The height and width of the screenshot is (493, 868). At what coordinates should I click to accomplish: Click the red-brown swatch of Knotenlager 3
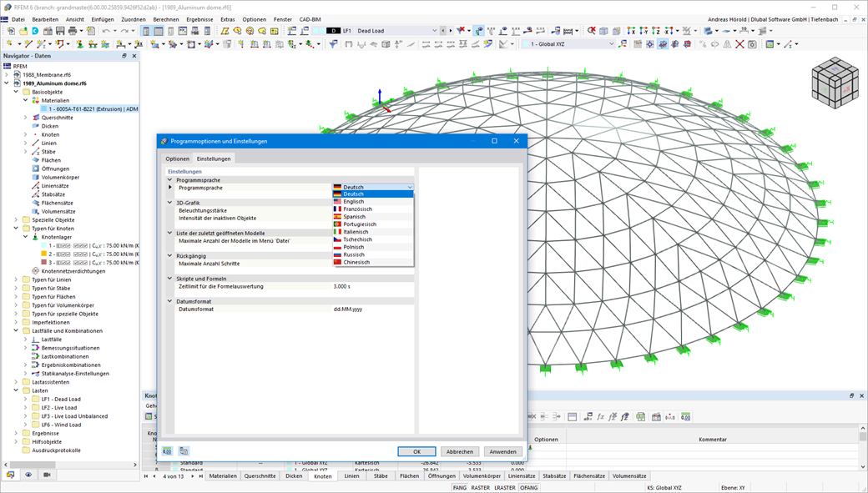tap(44, 262)
